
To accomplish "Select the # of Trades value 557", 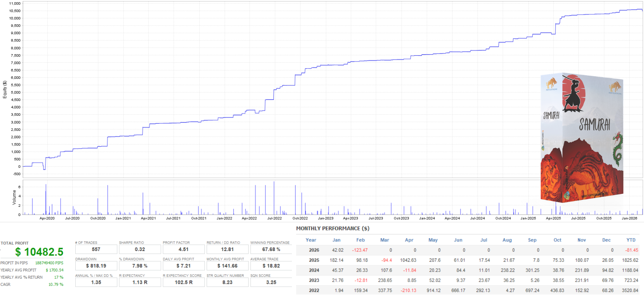I will pyautogui.click(x=96, y=250).
